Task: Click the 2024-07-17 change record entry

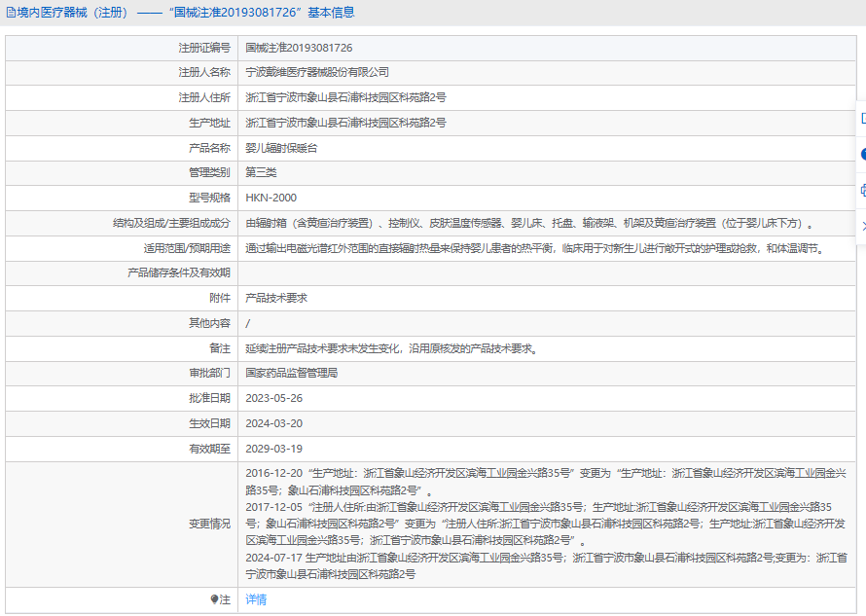Action: (546, 566)
